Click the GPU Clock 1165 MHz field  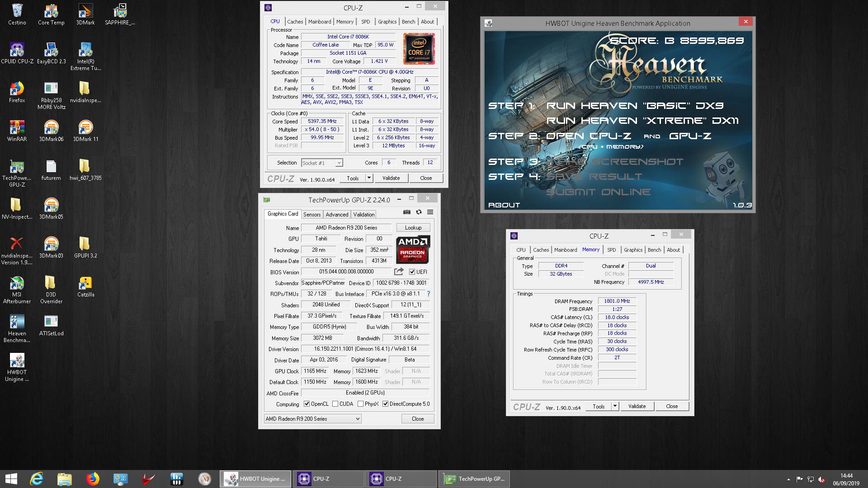pos(315,371)
